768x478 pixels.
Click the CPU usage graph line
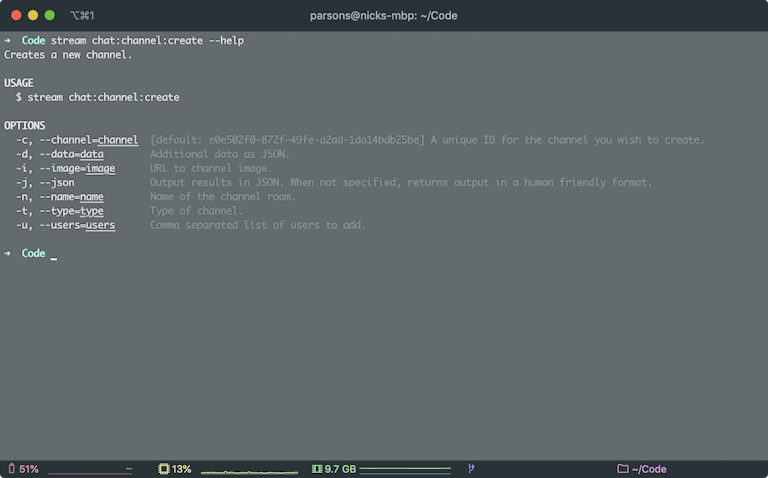(249, 472)
